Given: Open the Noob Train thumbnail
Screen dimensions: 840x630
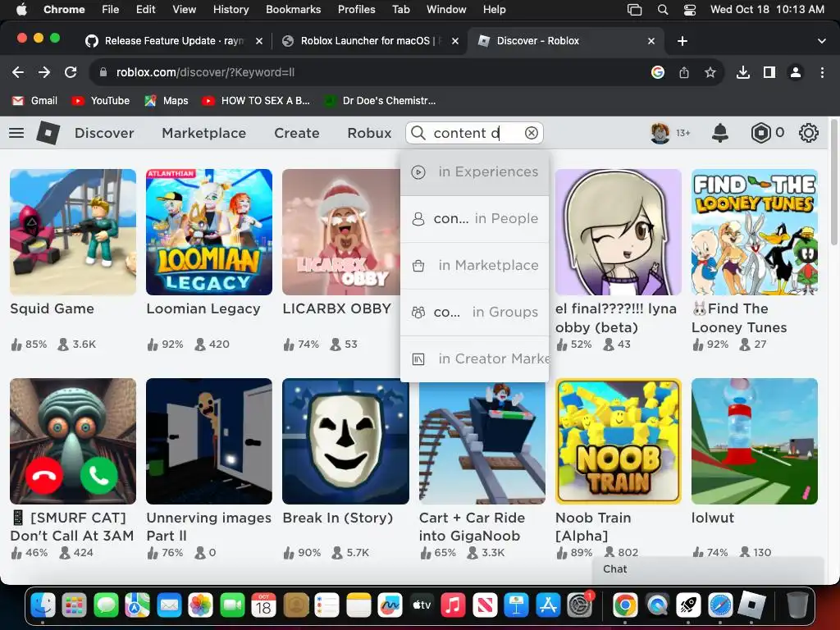Looking at the screenshot, I should (x=619, y=441).
